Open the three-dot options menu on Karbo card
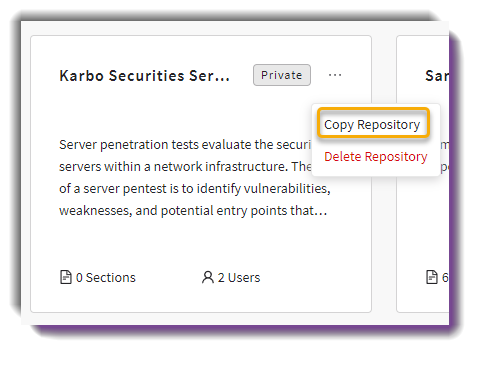 335,75
